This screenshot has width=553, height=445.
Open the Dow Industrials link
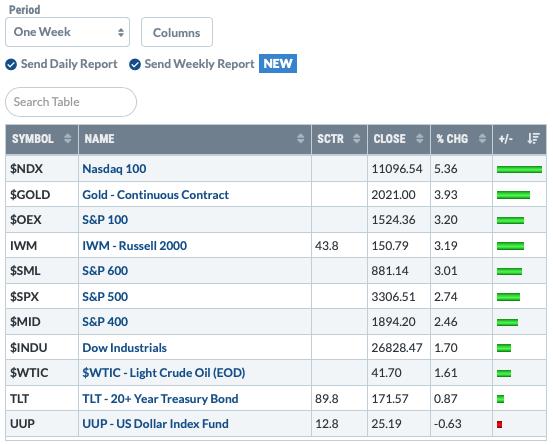point(124,348)
